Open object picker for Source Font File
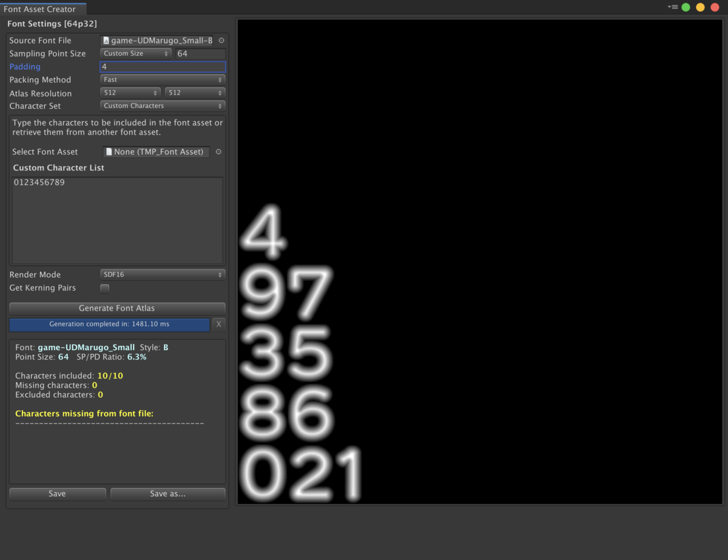 (221, 41)
